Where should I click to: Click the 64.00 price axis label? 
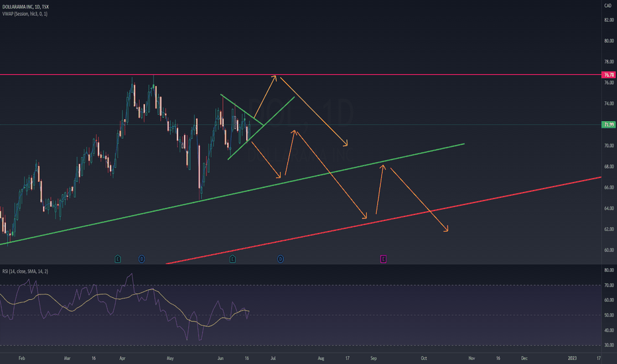pyautogui.click(x=609, y=208)
